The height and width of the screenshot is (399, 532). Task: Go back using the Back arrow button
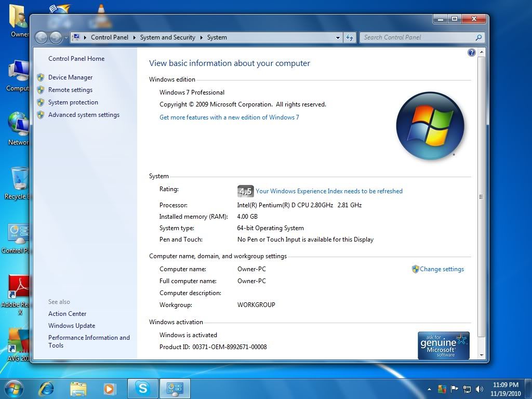42,37
